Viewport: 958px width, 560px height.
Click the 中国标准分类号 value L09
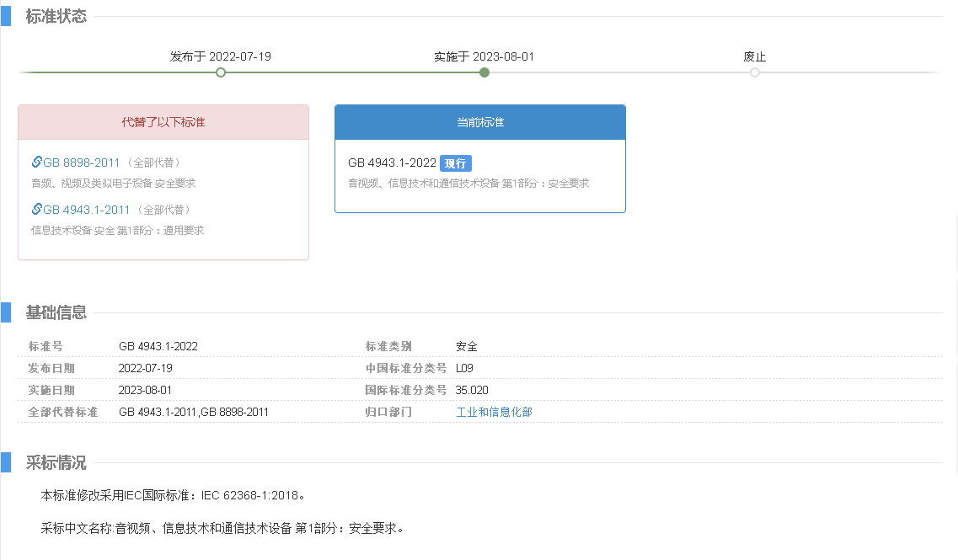[x=465, y=368]
